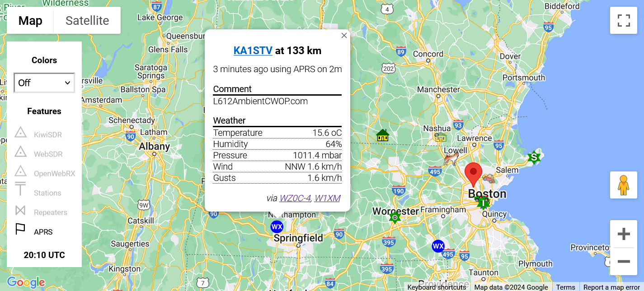The width and height of the screenshot is (644, 291).
Task: Select the Map view tab
Action: click(x=30, y=21)
